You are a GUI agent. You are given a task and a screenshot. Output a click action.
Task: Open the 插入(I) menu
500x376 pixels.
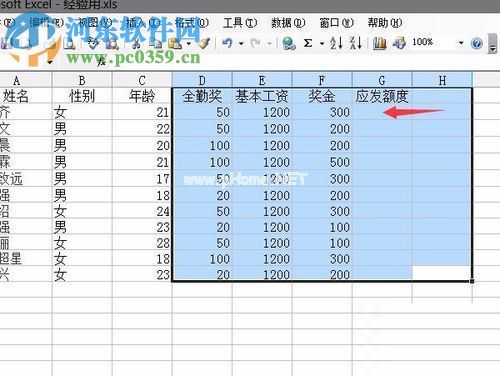point(144,23)
